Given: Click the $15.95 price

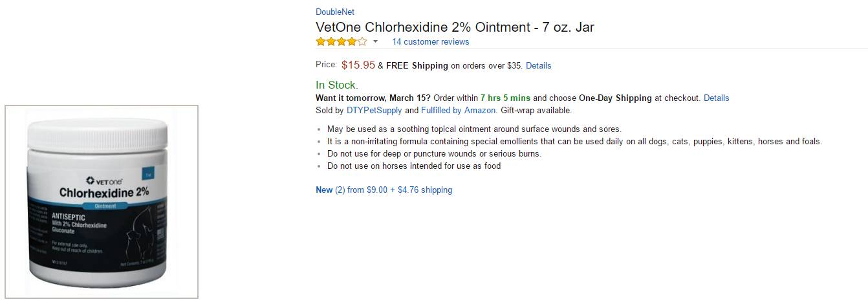Looking at the screenshot, I should pos(358,65).
